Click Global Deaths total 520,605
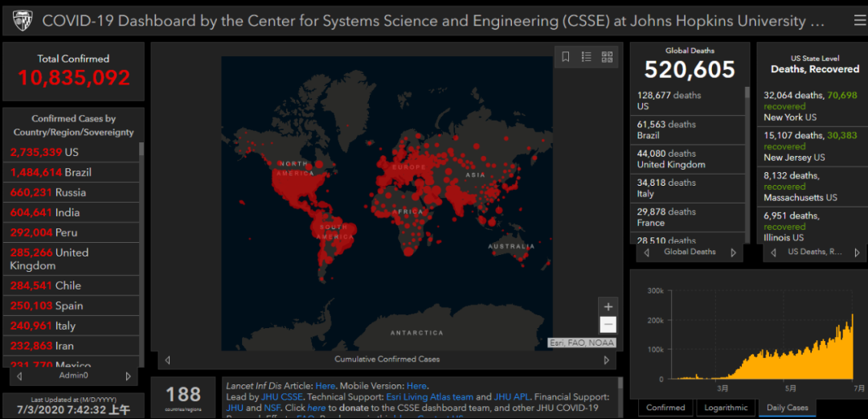Image resolution: width=868 pixels, height=419 pixels. point(690,70)
